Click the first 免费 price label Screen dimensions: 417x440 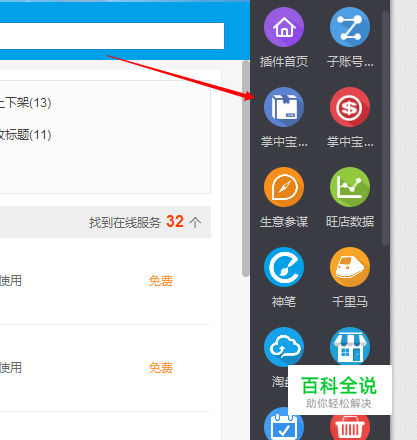coord(161,281)
